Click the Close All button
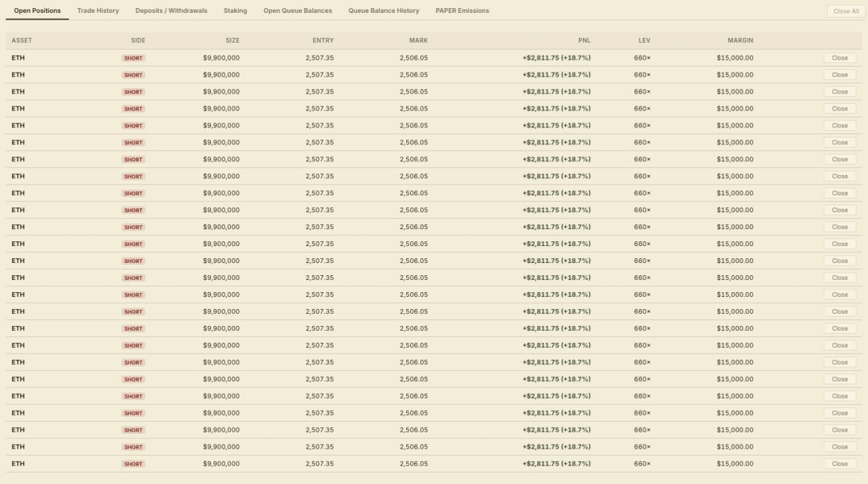The image size is (868, 484). [x=846, y=11]
